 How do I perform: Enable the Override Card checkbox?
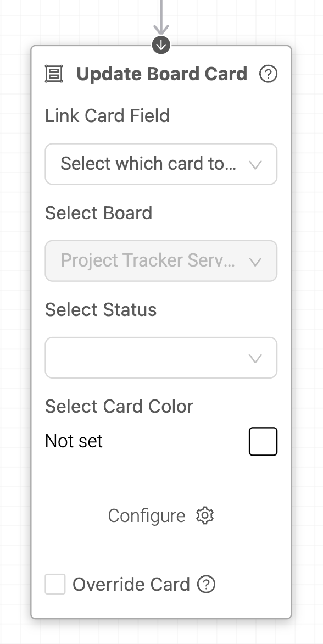55,584
